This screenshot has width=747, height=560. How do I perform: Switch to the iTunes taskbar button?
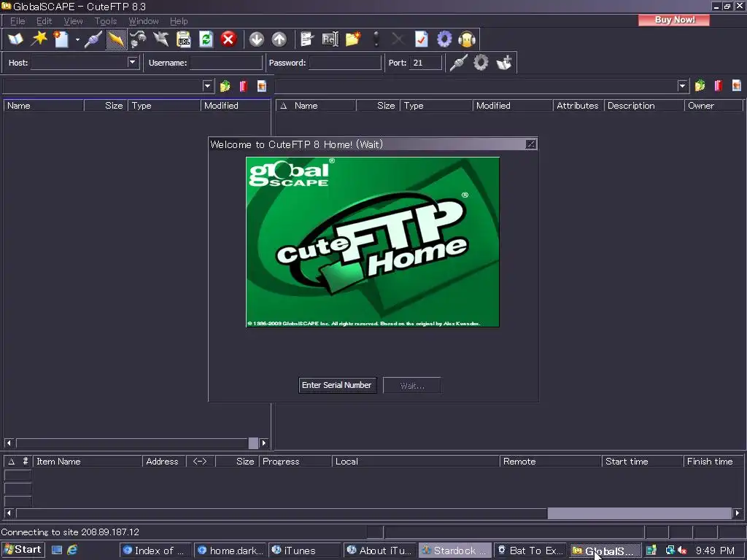click(304, 551)
